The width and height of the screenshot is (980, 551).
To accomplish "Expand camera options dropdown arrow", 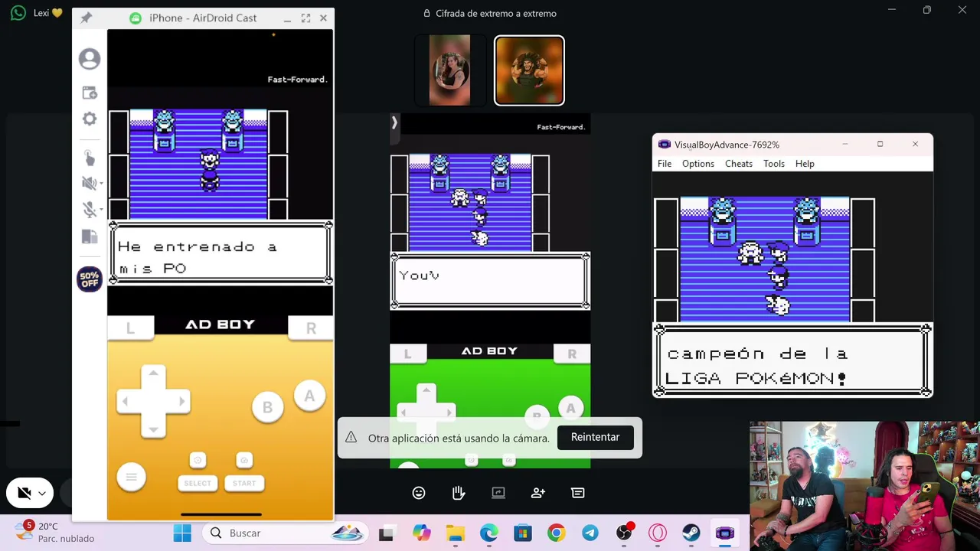I will [42, 494].
